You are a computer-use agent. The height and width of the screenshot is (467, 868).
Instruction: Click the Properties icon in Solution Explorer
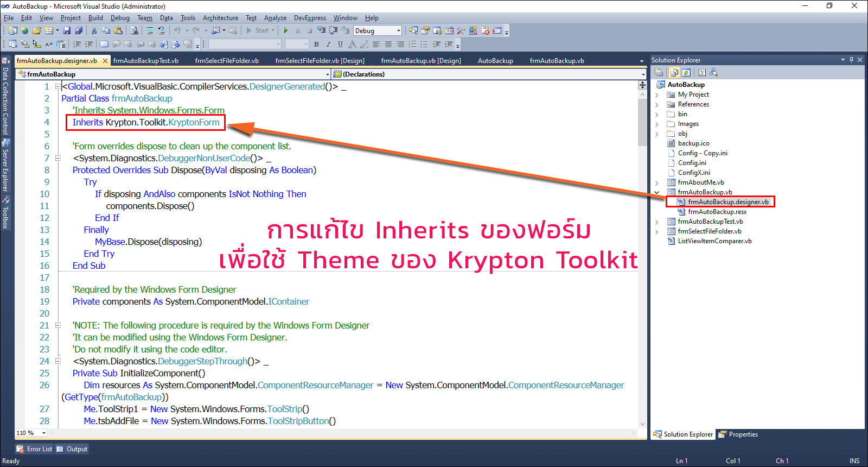[x=659, y=72]
